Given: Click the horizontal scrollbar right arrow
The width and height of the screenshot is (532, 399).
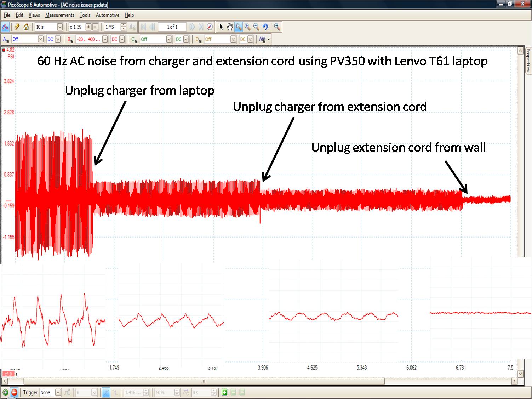Looking at the screenshot, I should tap(515, 382).
